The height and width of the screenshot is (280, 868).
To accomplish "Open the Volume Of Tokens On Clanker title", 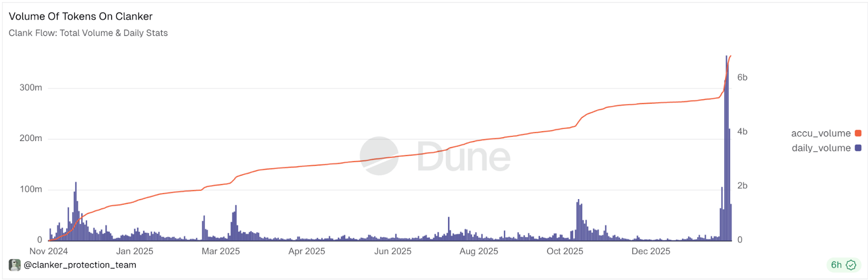I will [x=81, y=16].
